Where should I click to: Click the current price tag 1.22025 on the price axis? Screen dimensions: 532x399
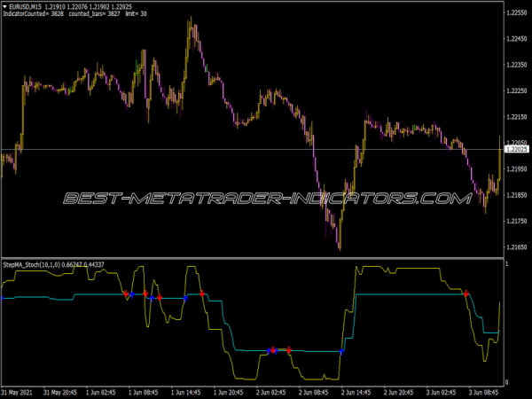pos(516,149)
